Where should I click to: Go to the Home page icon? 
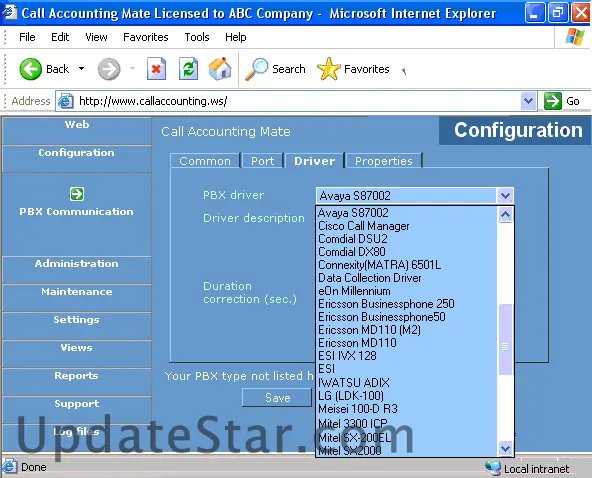[x=220, y=69]
